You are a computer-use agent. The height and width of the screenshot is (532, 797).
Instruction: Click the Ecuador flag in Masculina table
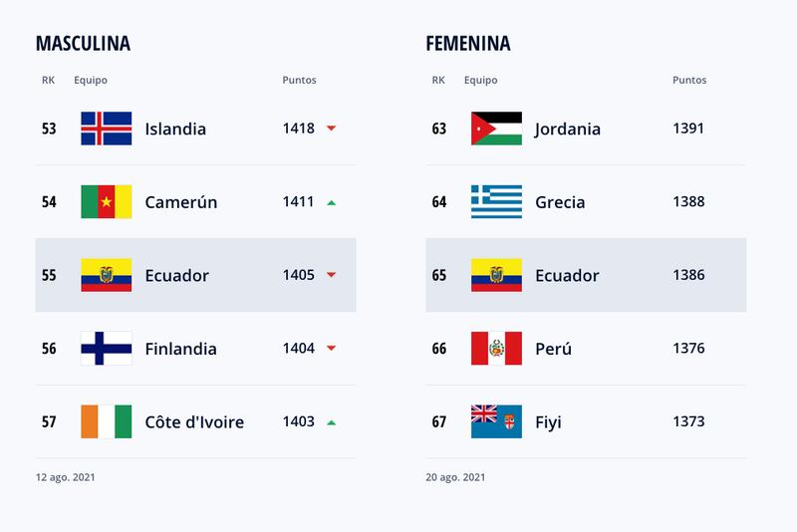pos(107,275)
